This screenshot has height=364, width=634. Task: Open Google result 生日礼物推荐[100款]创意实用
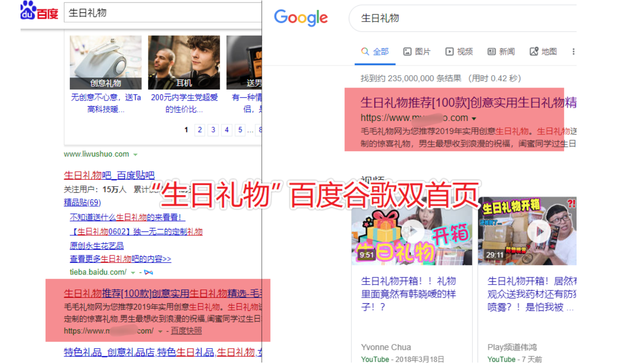point(468,102)
